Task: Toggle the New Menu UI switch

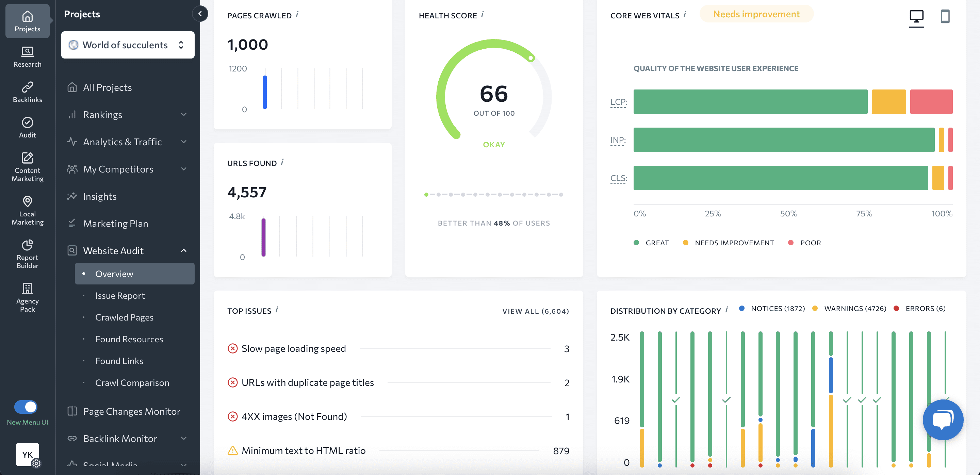Action: pyautogui.click(x=26, y=407)
